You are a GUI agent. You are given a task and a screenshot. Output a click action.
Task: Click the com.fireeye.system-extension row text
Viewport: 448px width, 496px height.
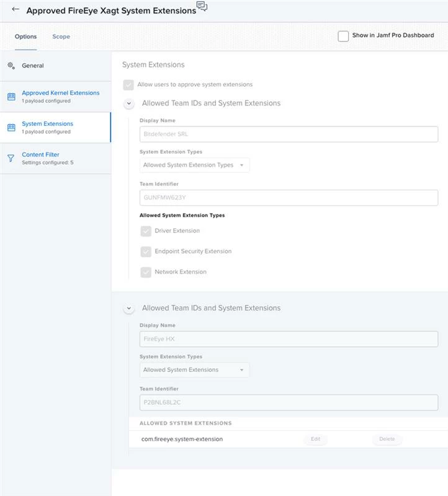(x=182, y=439)
